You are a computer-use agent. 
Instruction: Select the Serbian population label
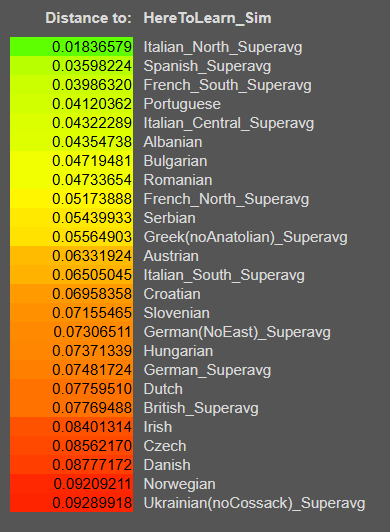coord(169,218)
